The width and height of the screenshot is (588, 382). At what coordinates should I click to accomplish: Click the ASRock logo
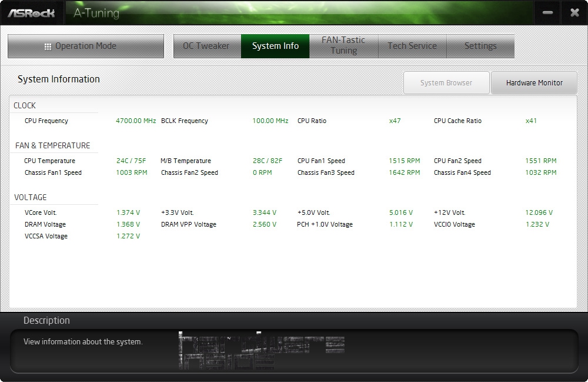coord(32,13)
